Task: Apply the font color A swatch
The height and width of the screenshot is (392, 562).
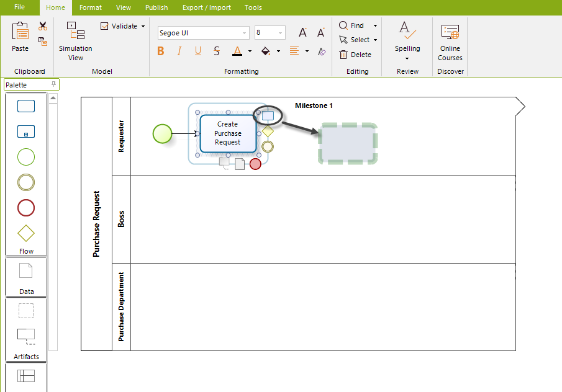Action: point(237,51)
